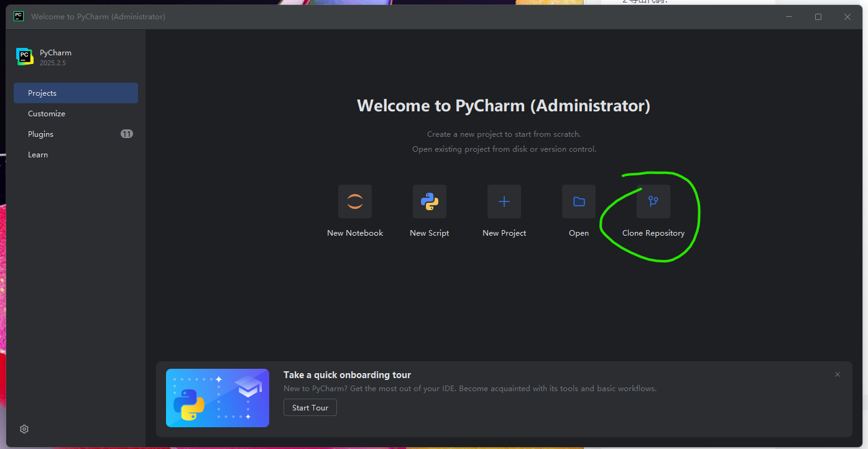
Task: Maximize the PyCharm welcome window
Action: tap(818, 17)
